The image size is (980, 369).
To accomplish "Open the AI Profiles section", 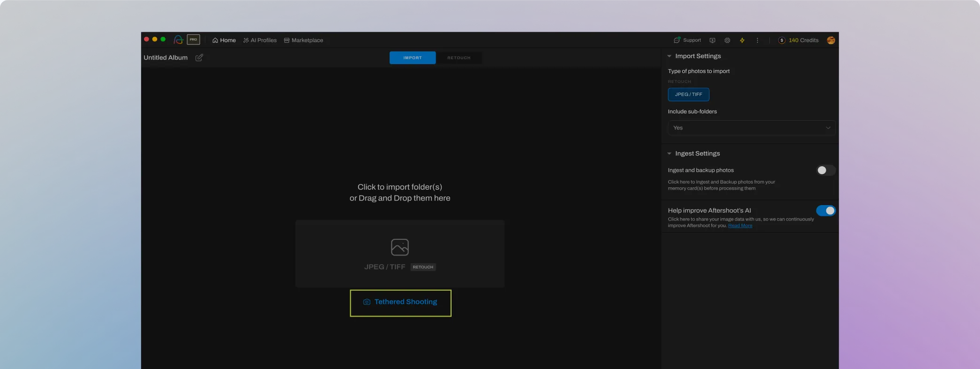I will pyautogui.click(x=260, y=40).
